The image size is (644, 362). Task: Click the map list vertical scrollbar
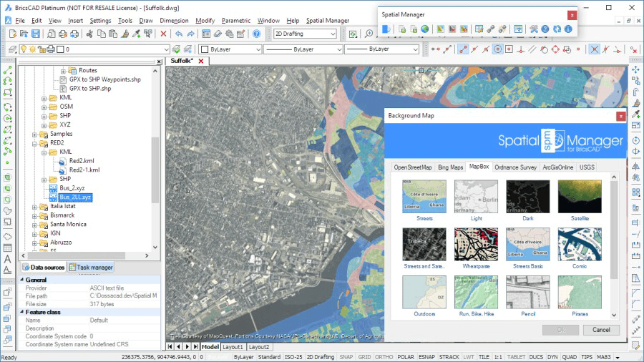(x=614, y=230)
